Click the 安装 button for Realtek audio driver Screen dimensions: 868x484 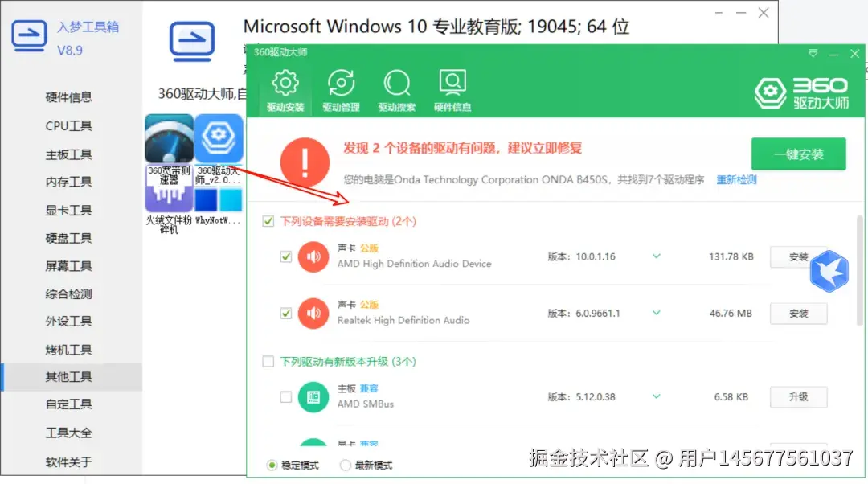click(798, 314)
